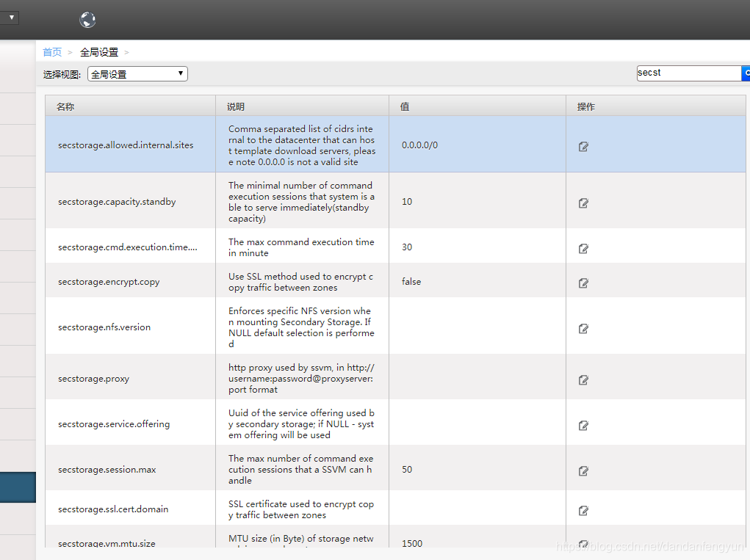Go to 首页 breadcrumb link
750x560 pixels.
(x=52, y=52)
